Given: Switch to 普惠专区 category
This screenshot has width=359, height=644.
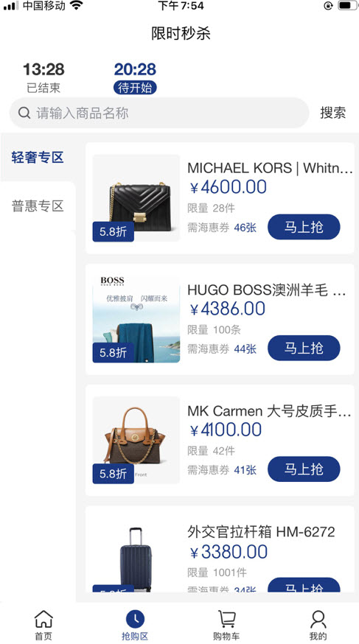Looking at the screenshot, I should [x=38, y=206].
